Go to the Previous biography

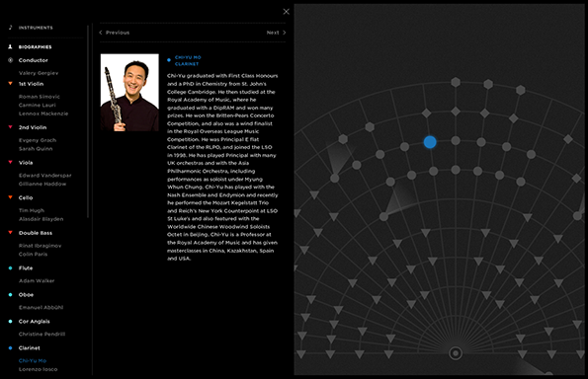(x=115, y=33)
